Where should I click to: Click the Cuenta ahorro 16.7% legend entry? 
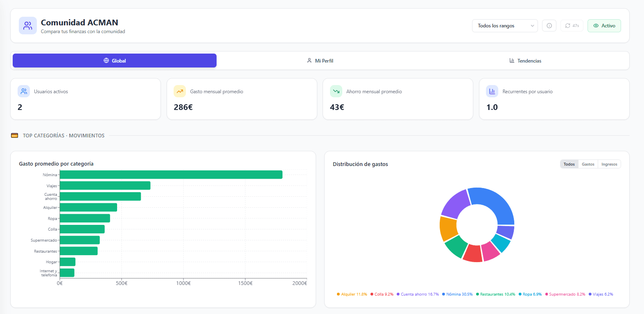coord(418,294)
